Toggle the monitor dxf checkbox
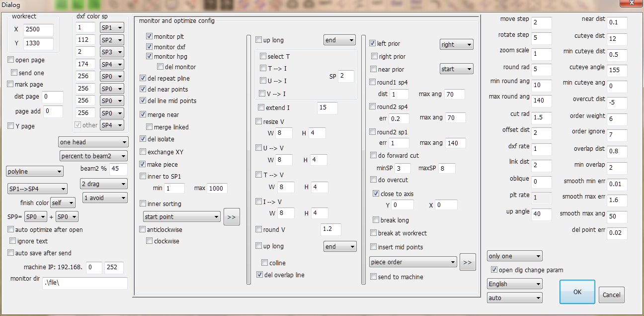The image size is (644, 316). (149, 47)
